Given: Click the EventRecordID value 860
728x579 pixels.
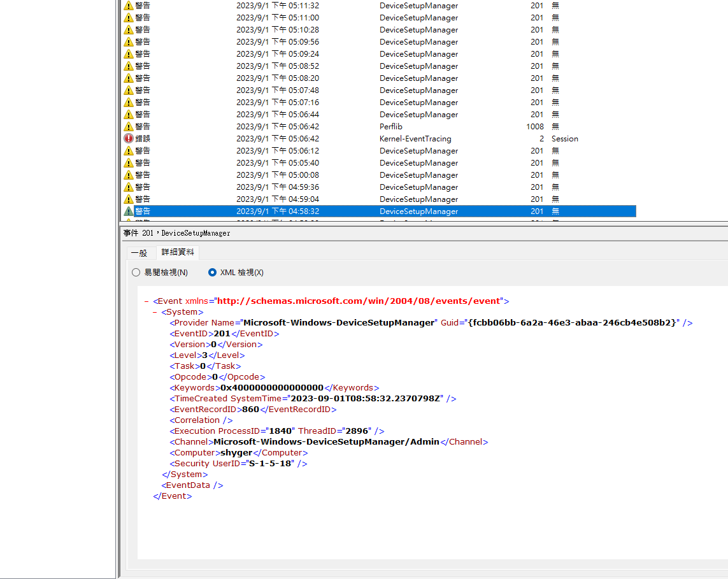Looking at the screenshot, I should (251, 410).
